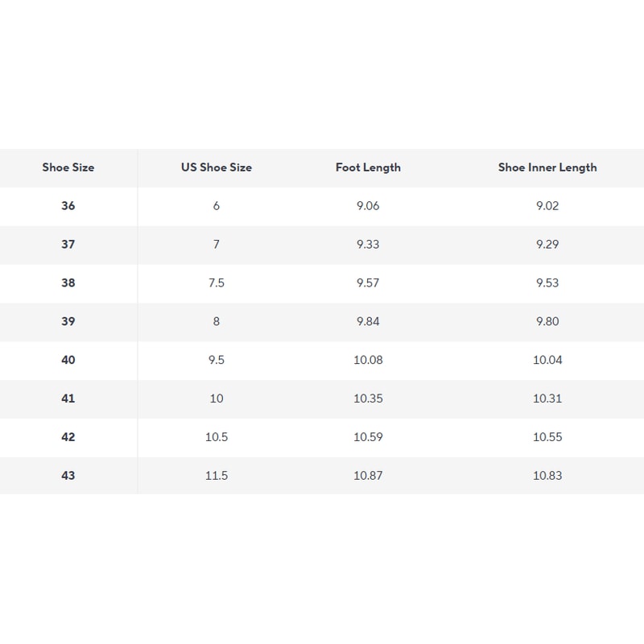Click the Shoe Size column header
This screenshot has height=644, width=644.
pyautogui.click(x=68, y=167)
